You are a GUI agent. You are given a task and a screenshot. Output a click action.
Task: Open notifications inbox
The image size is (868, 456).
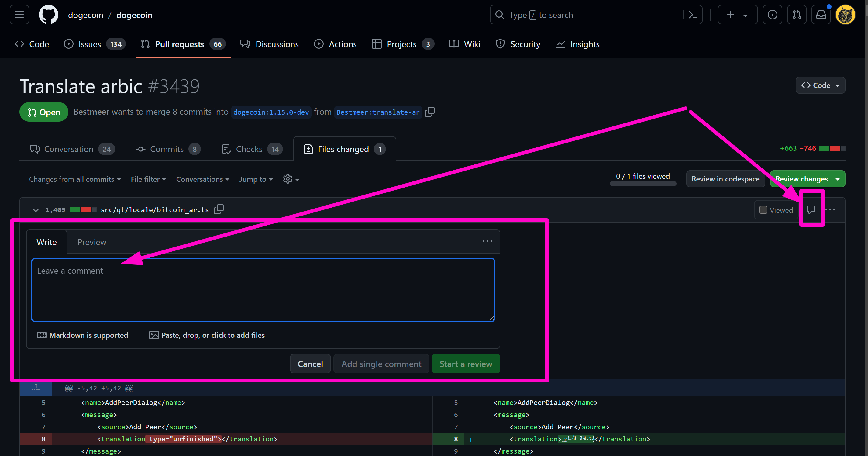click(x=821, y=15)
